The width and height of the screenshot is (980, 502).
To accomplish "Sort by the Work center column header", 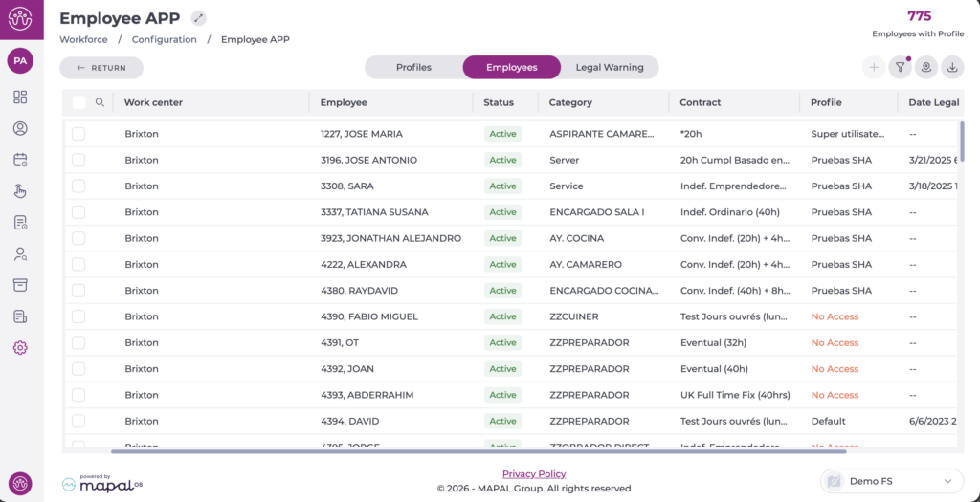I will pyautogui.click(x=153, y=102).
